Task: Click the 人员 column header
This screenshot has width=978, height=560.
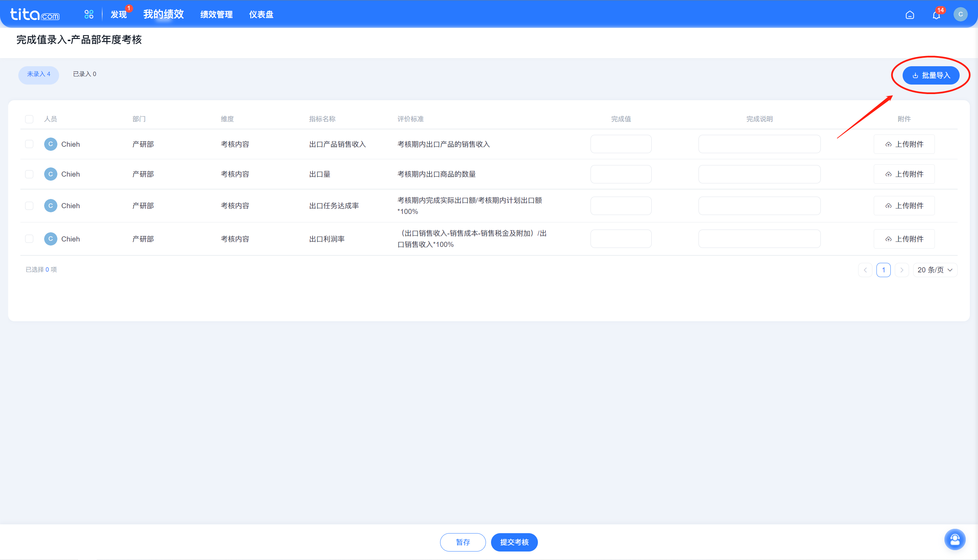Action: coord(50,119)
